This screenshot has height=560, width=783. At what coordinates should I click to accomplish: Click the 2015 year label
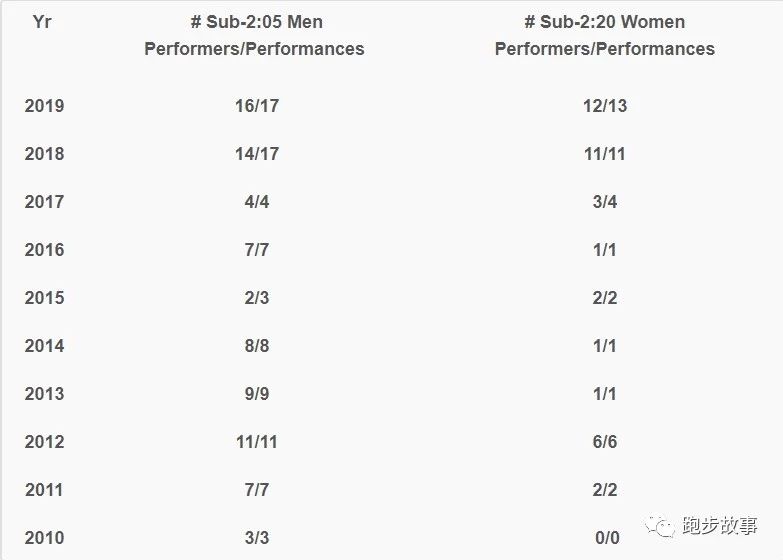tap(44, 297)
